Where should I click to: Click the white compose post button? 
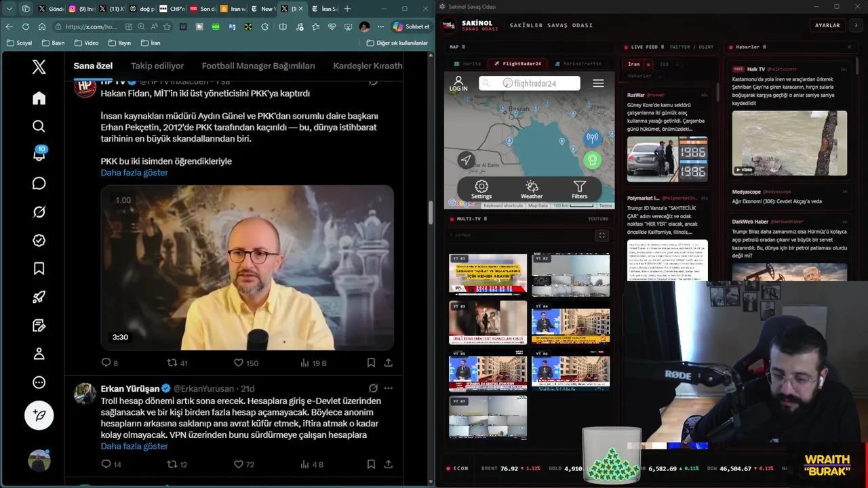[x=39, y=415]
